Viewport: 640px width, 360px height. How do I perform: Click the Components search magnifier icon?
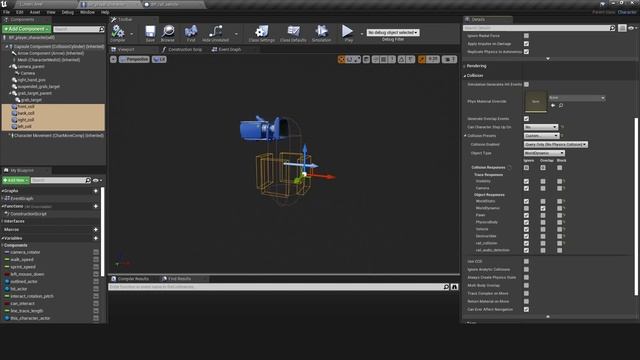coord(102,29)
